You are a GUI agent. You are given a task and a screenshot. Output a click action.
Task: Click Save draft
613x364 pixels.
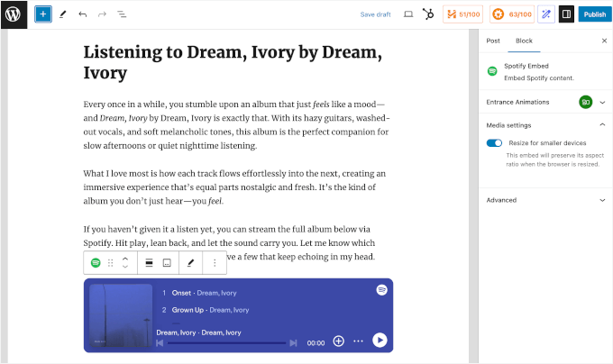click(375, 14)
